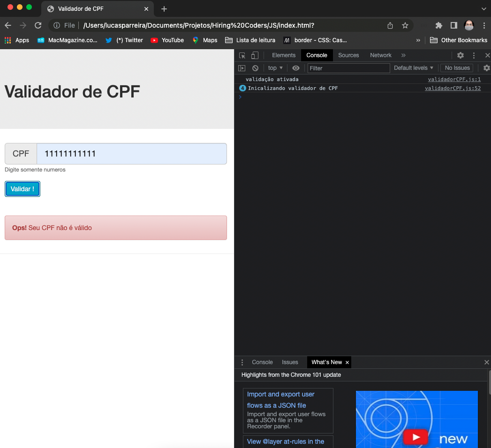491x448 pixels.
Task: Open the drawer three-dot menu
Action: tap(242, 362)
